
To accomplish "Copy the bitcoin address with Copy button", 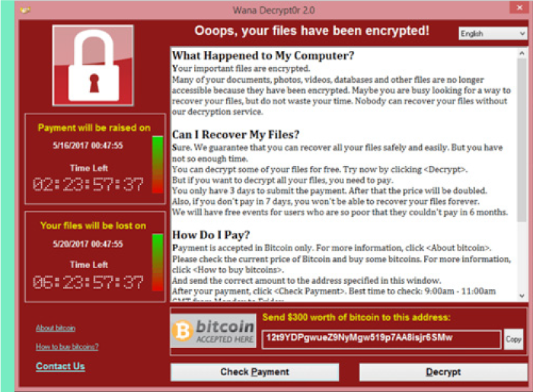I will pyautogui.click(x=513, y=339).
